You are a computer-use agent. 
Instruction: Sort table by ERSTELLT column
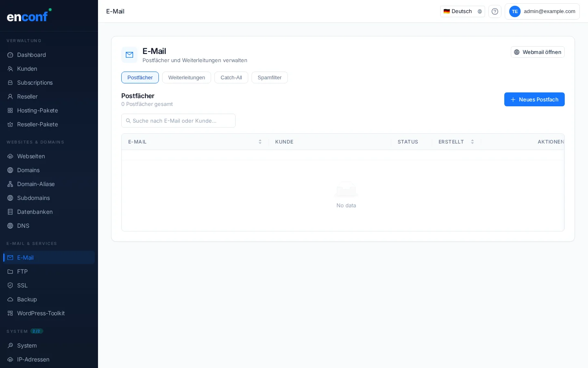pos(472,142)
